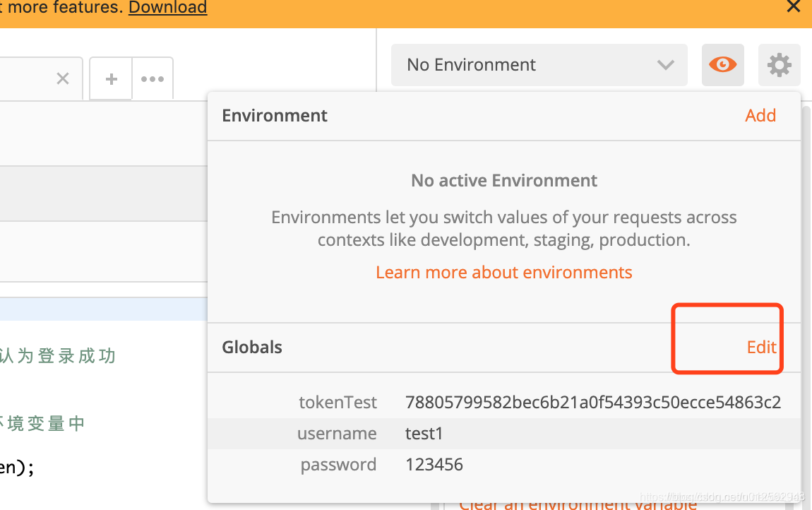The width and height of the screenshot is (812, 510).
Task: Dismiss the orange download banner
Action: 793,6
